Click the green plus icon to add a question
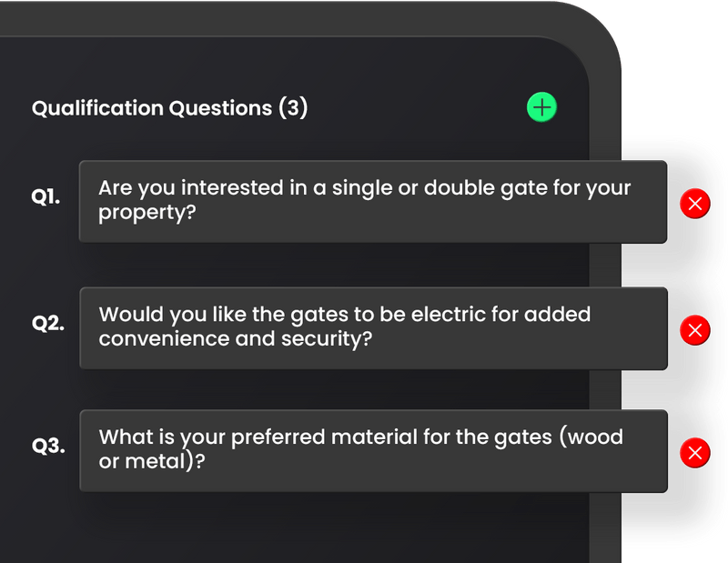Image resolution: width=728 pixels, height=563 pixels. click(541, 106)
